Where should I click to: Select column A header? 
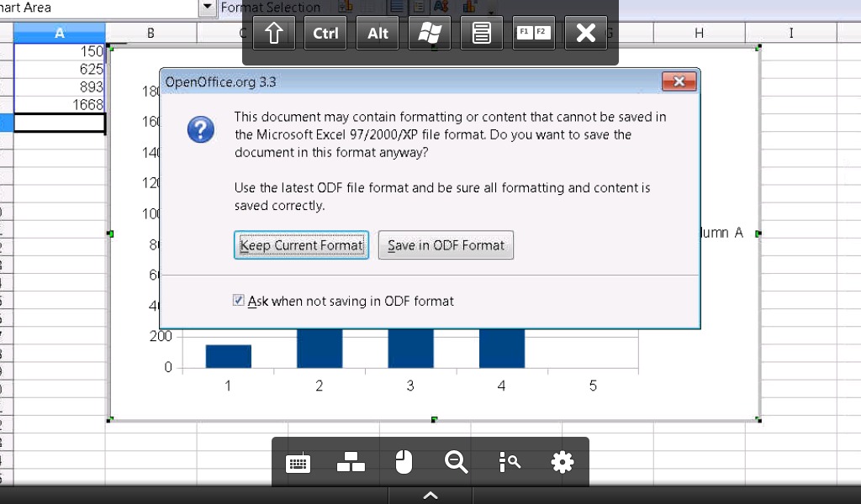pyautogui.click(x=60, y=33)
